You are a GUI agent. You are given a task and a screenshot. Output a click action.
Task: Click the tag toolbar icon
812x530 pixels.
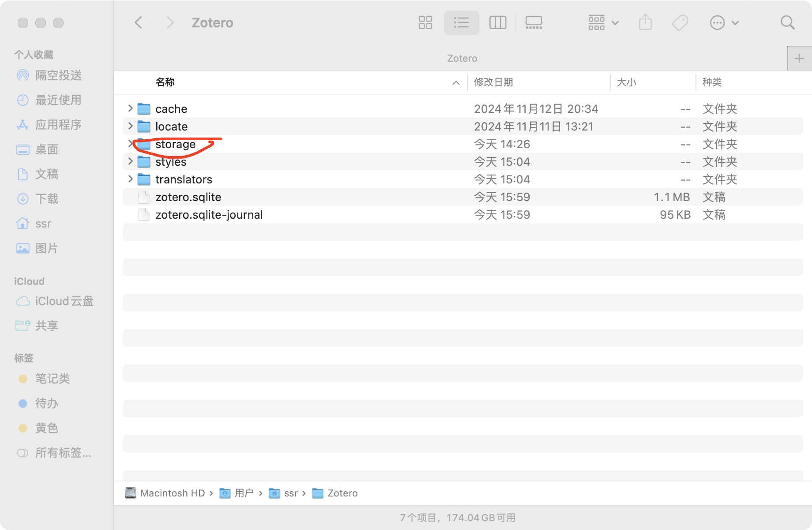coord(680,22)
